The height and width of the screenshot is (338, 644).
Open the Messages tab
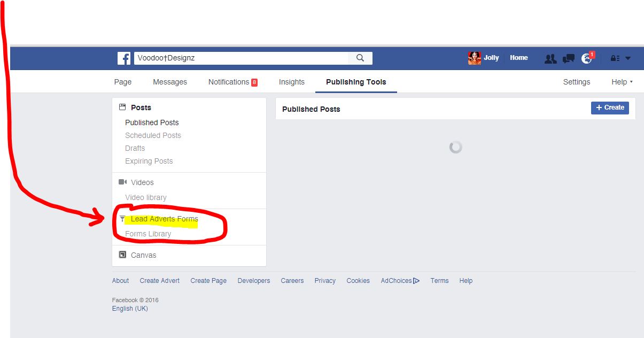(x=170, y=82)
